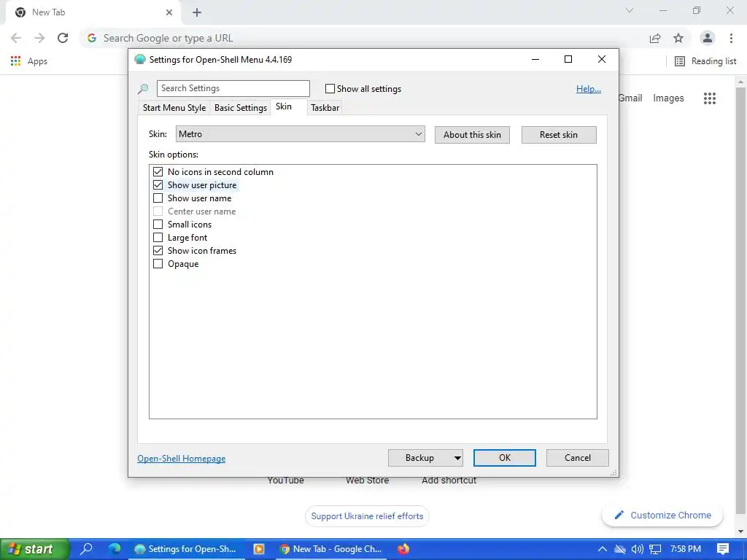Reload the Chrome page
Screen dimensions: 747x560
pyautogui.click(x=63, y=38)
